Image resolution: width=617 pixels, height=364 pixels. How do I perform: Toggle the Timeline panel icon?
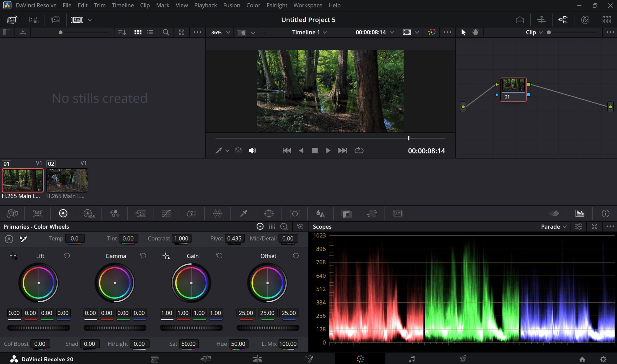pyautogui.click(x=541, y=20)
